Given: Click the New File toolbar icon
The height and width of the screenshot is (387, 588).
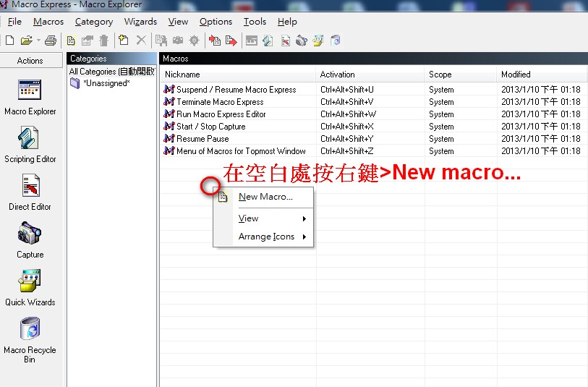Looking at the screenshot, I should pos(9,40).
